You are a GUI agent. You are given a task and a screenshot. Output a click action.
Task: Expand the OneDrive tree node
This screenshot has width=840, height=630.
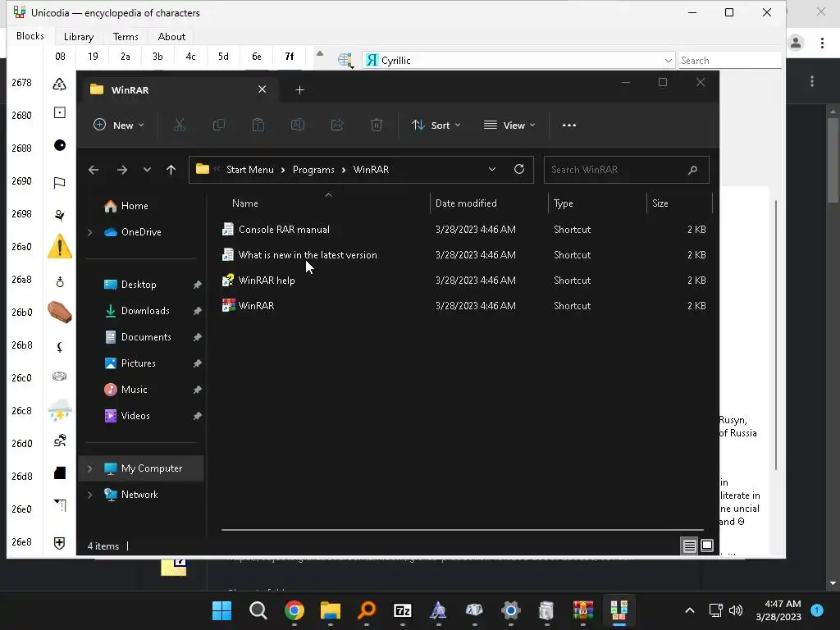coord(89,232)
